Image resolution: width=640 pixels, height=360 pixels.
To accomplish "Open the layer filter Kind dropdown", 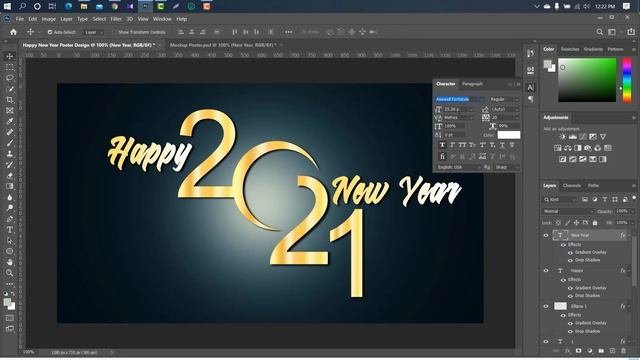I will click(x=560, y=200).
